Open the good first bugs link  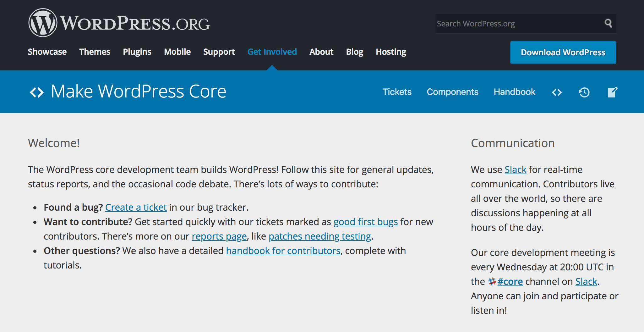(x=366, y=222)
